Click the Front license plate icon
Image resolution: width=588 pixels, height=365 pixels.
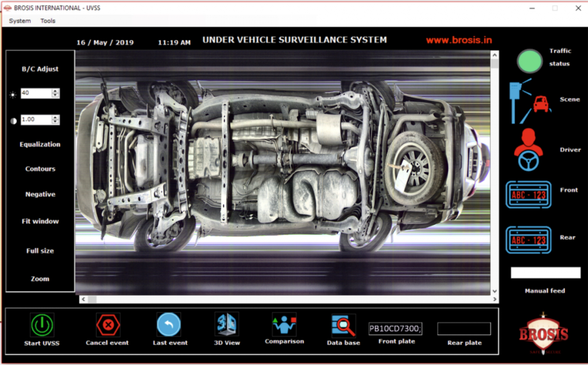(528, 194)
